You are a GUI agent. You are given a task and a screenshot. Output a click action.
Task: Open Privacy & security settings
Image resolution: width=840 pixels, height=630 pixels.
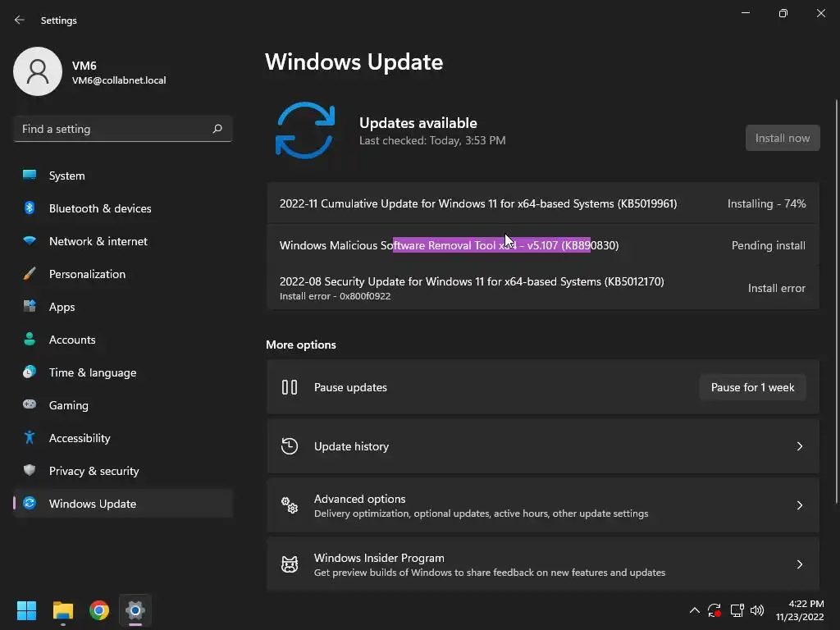(123, 470)
